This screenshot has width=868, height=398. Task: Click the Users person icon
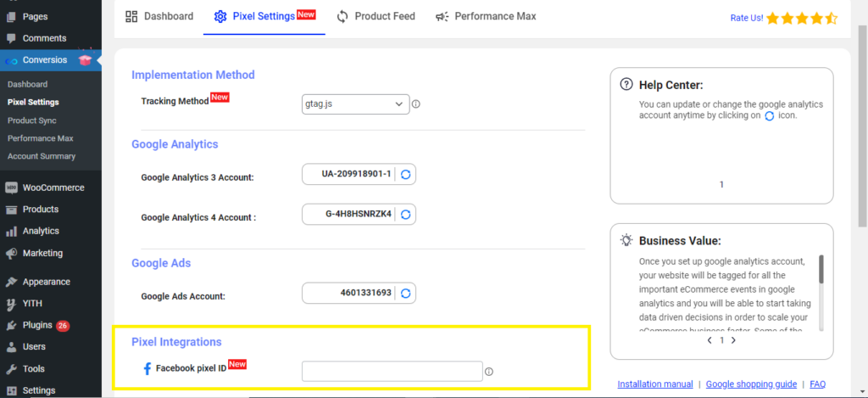(11, 347)
